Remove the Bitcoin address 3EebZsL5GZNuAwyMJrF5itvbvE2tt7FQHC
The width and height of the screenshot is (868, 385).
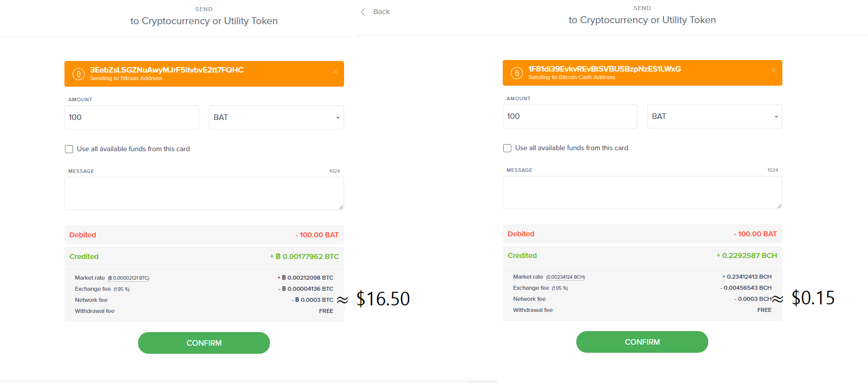pos(335,72)
